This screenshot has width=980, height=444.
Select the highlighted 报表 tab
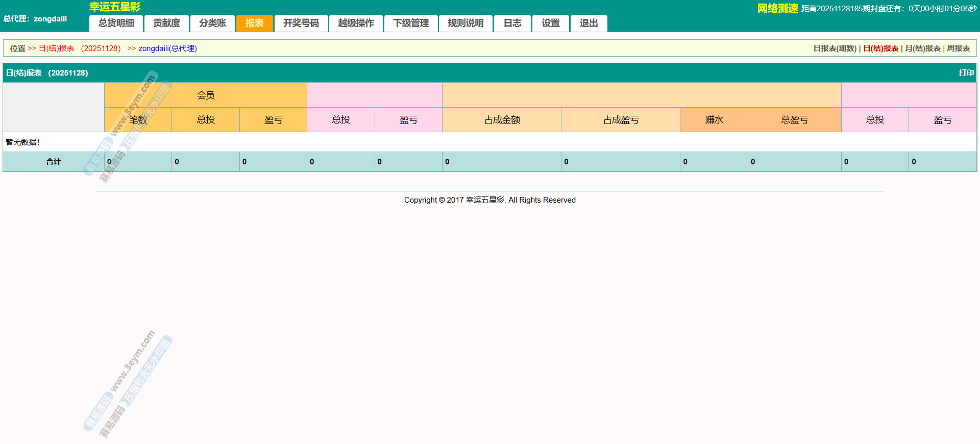254,23
